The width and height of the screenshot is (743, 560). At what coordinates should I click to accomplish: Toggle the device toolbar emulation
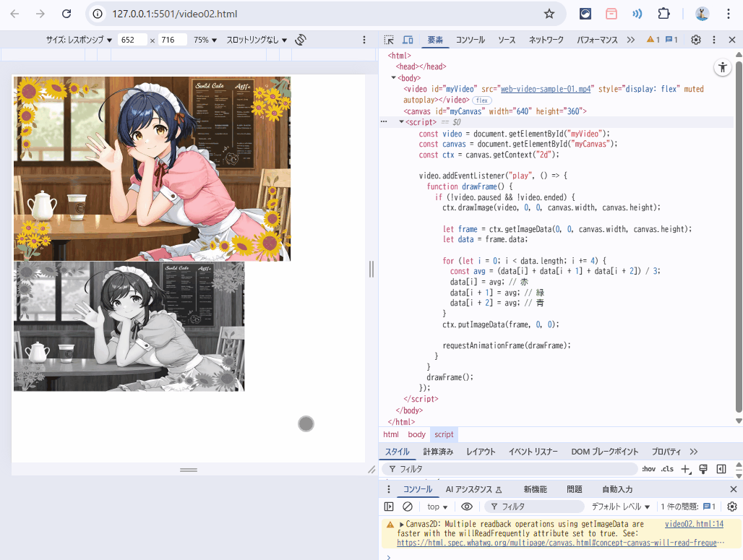[x=408, y=40]
